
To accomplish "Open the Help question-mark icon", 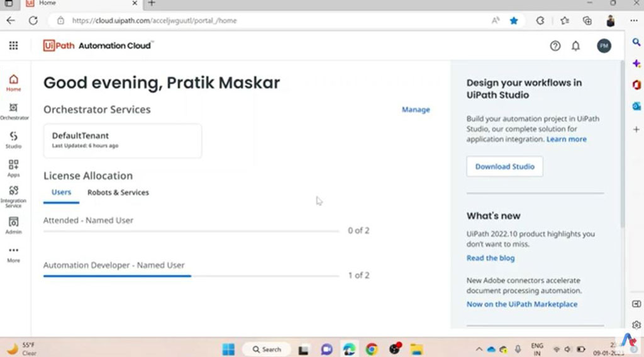I will (555, 46).
